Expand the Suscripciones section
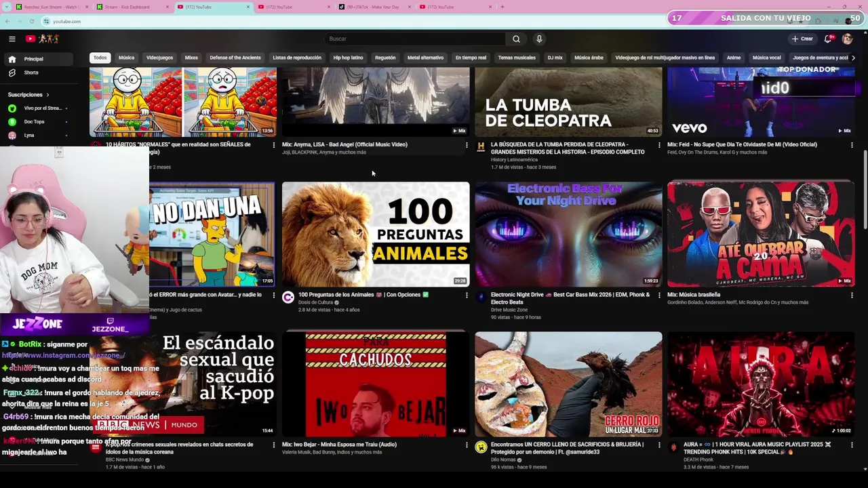 28,95
